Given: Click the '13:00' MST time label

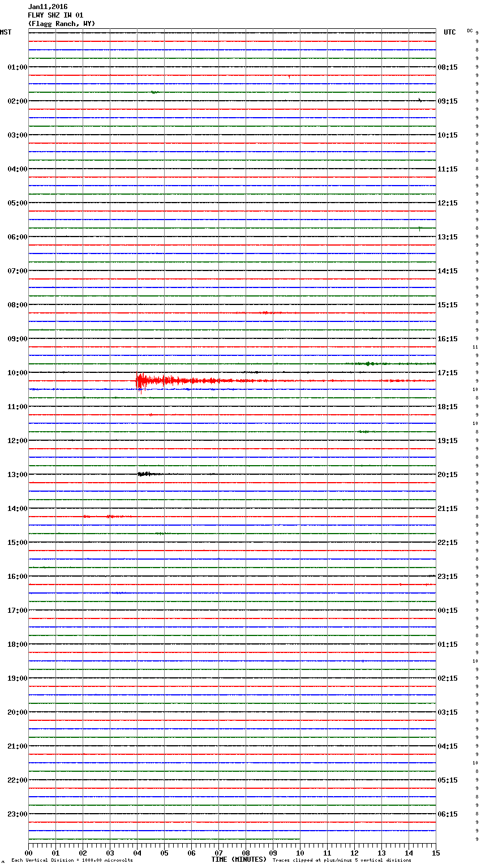Looking at the screenshot, I should coord(18,475).
